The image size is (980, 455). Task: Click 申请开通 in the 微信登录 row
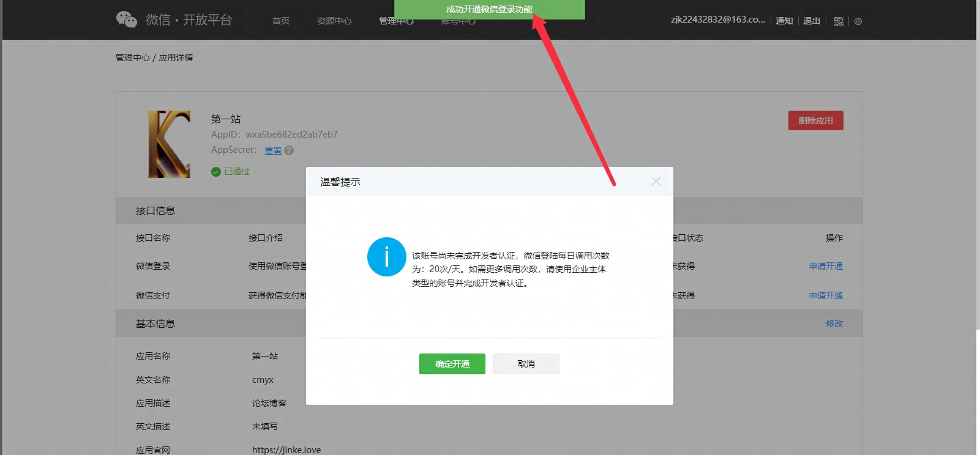point(826,266)
